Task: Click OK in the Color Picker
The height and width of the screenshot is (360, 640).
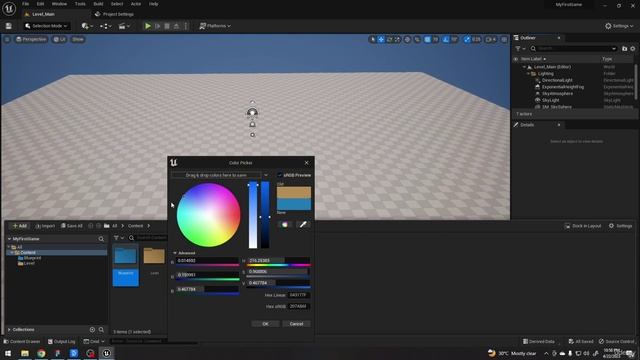Action: pos(265,324)
